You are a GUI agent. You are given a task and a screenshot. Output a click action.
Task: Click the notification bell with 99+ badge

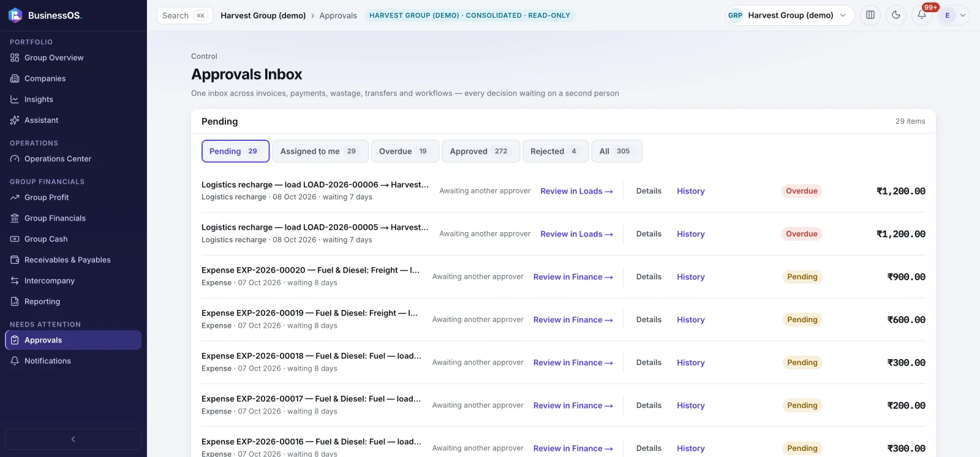922,15
